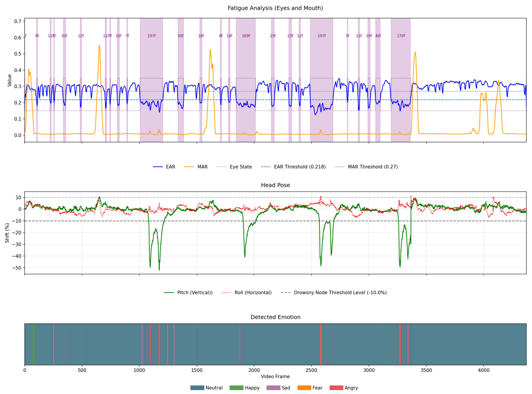
Task: Click the "0.6" value axis tick
Action: tap(18, 37)
